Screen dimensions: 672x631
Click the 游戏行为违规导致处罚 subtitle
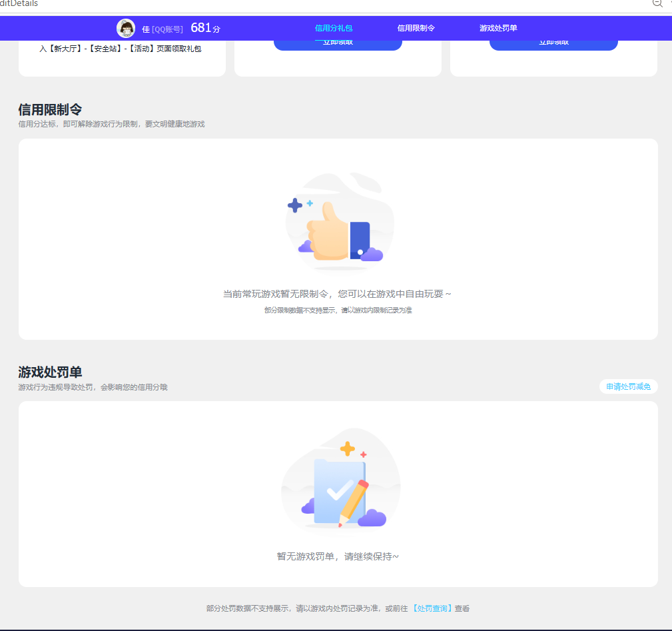click(93, 388)
